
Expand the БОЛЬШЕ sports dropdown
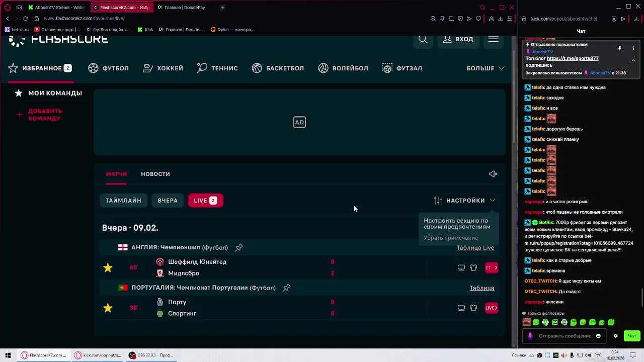pos(486,68)
